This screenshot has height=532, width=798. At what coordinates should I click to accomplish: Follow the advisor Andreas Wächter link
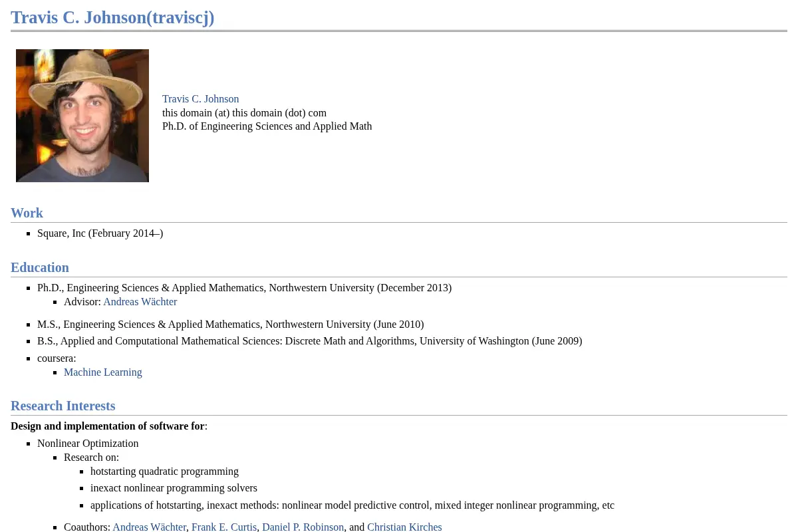[140, 302]
